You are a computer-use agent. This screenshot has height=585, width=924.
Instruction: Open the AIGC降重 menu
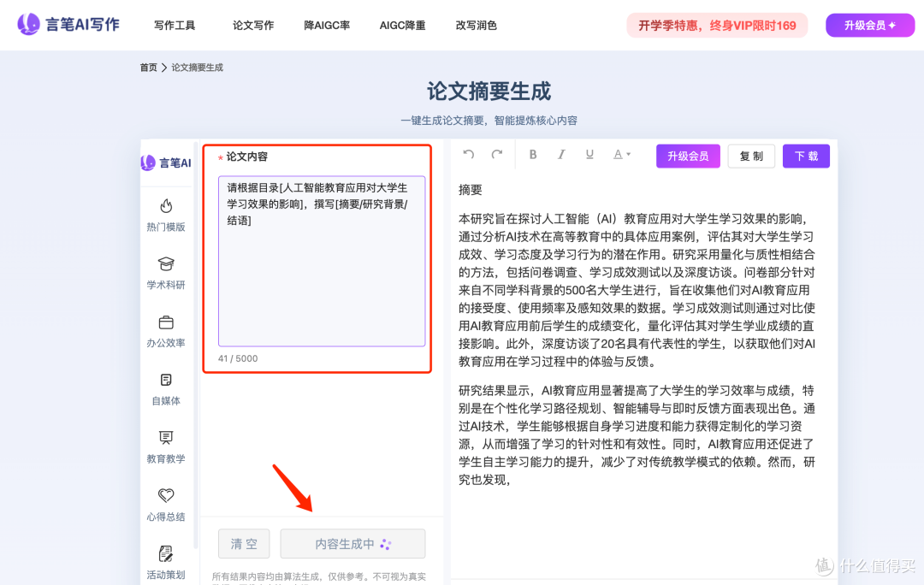click(x=402, y=26)
